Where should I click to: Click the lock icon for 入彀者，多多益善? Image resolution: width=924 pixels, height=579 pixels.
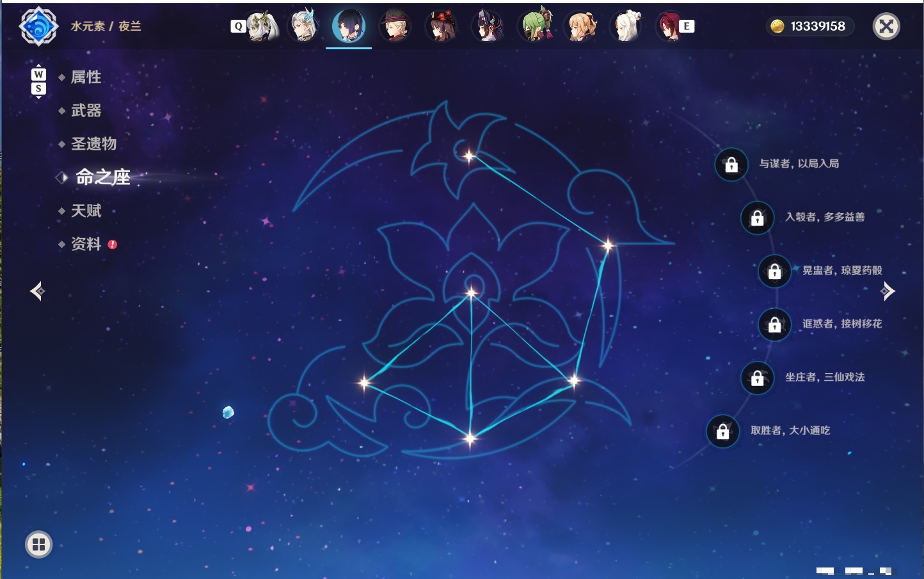pyautogui.click(x=758, y=218)
